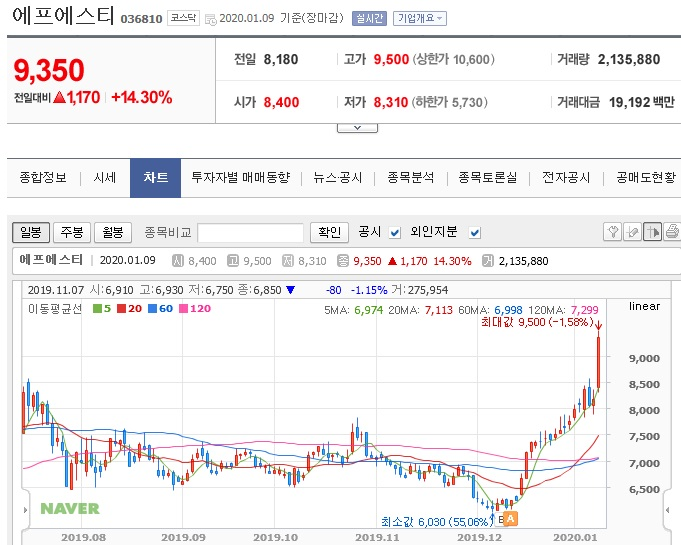Click the low price 저 icon

pyautogui.click(x=288, y=261)
